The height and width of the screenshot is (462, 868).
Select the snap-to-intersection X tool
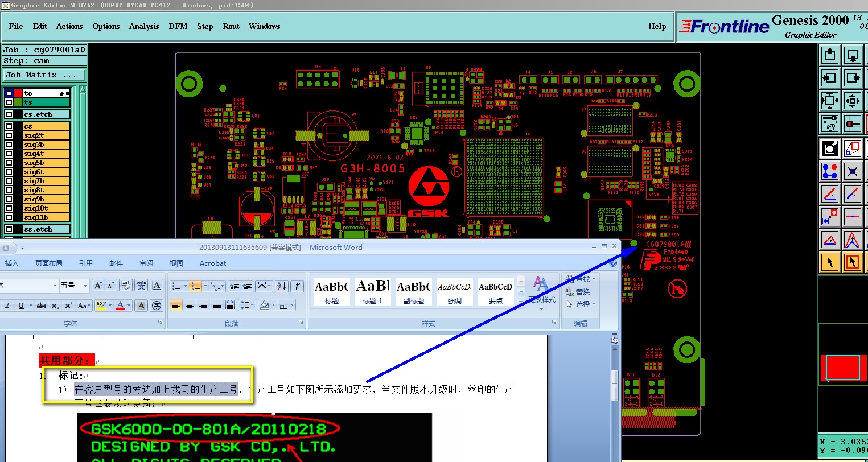pos(853,171)
